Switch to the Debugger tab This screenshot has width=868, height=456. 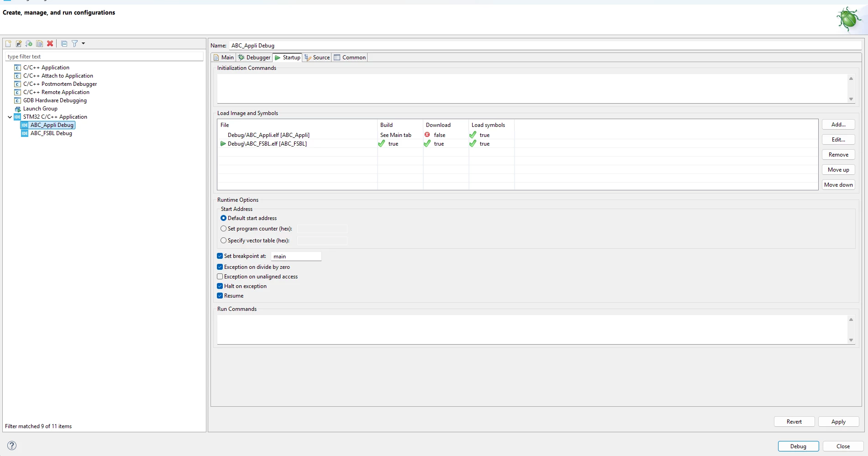point(254,58)
